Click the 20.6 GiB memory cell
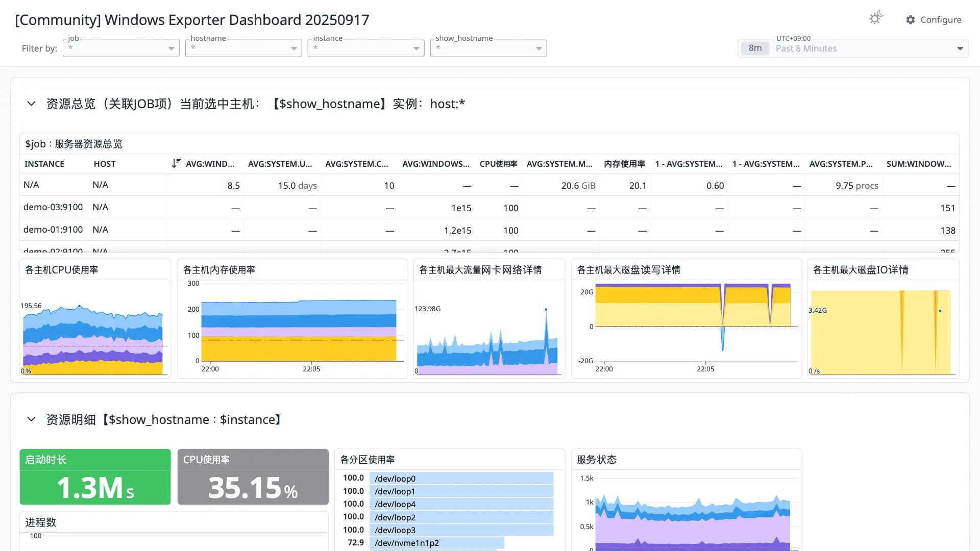Image resolution: width=980 pixels, height=551 pixels. (x=578, y=186)
